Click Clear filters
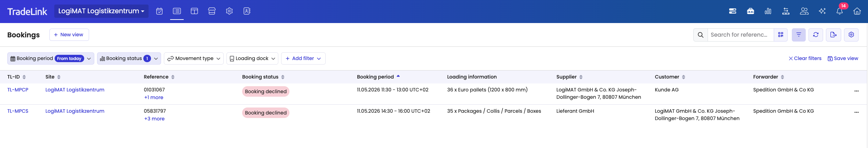 [805, 59]
